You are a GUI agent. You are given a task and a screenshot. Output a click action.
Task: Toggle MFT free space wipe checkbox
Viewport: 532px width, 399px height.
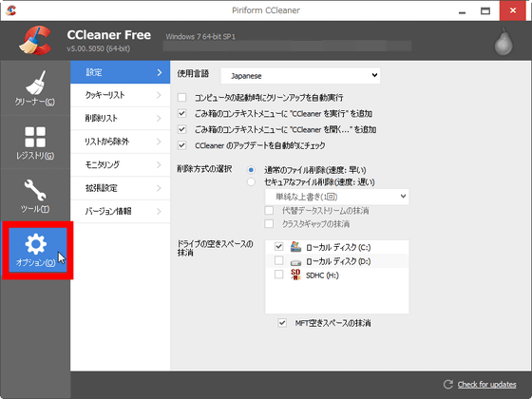[282, 323]
